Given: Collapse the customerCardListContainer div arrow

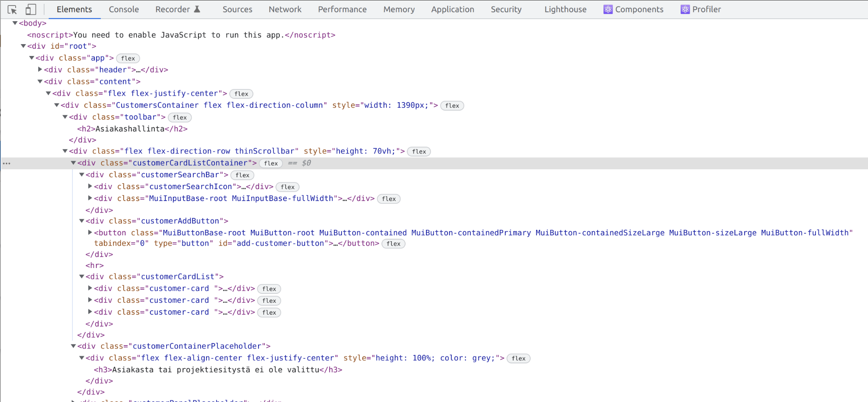Looking at the screenshot, I should 73,162.
